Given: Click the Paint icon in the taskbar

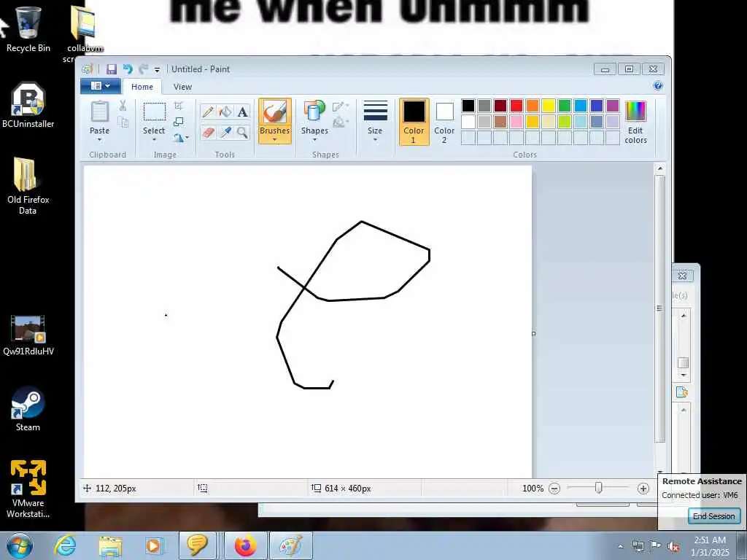Looking at the screenshot, I should [x=290, y=545].
